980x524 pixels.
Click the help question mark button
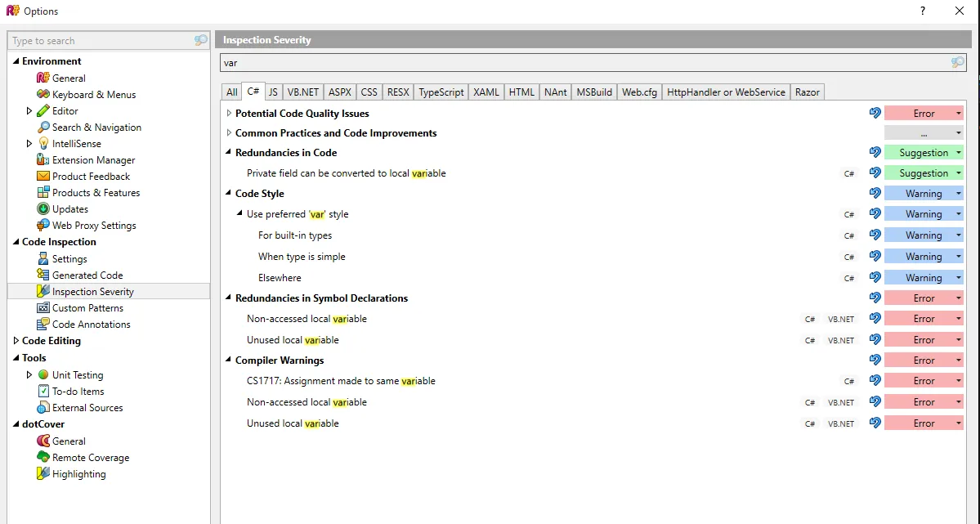[923, 11]
